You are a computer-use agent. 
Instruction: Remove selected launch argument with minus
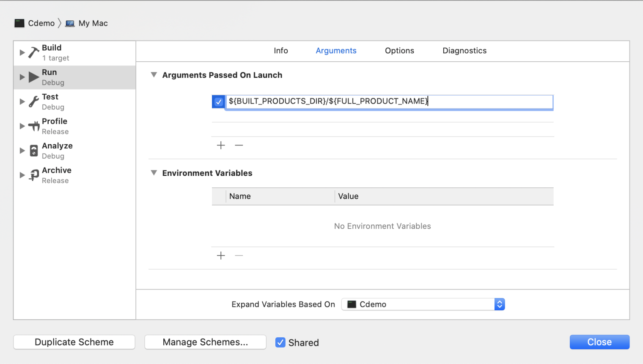(239, 145)
